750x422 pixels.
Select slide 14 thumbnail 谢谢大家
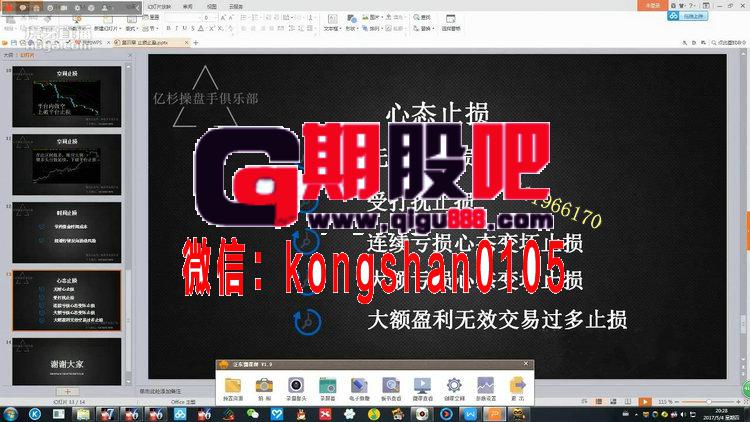coord(67,362)
